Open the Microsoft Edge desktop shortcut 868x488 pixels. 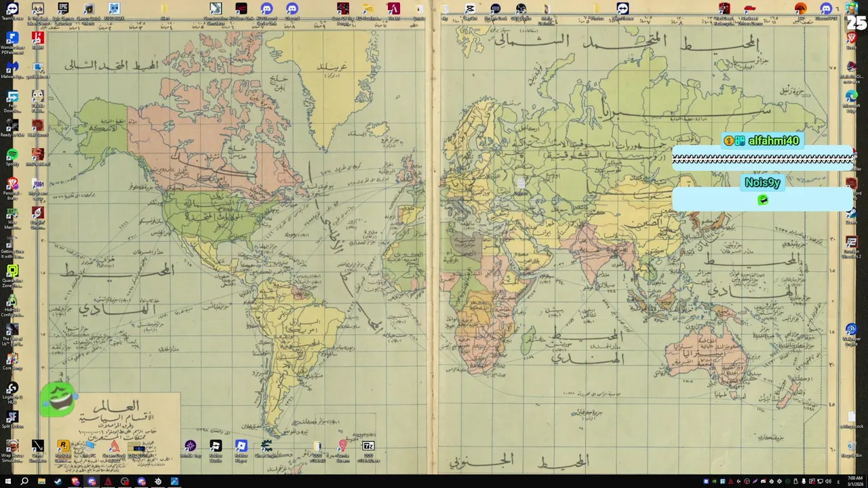pyautogui.click(x=851, y=100)
